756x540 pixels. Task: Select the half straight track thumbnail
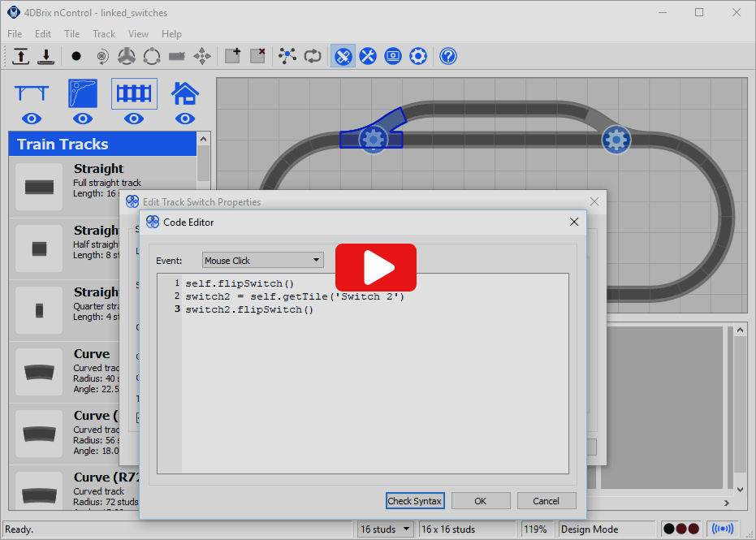point(39,248)
